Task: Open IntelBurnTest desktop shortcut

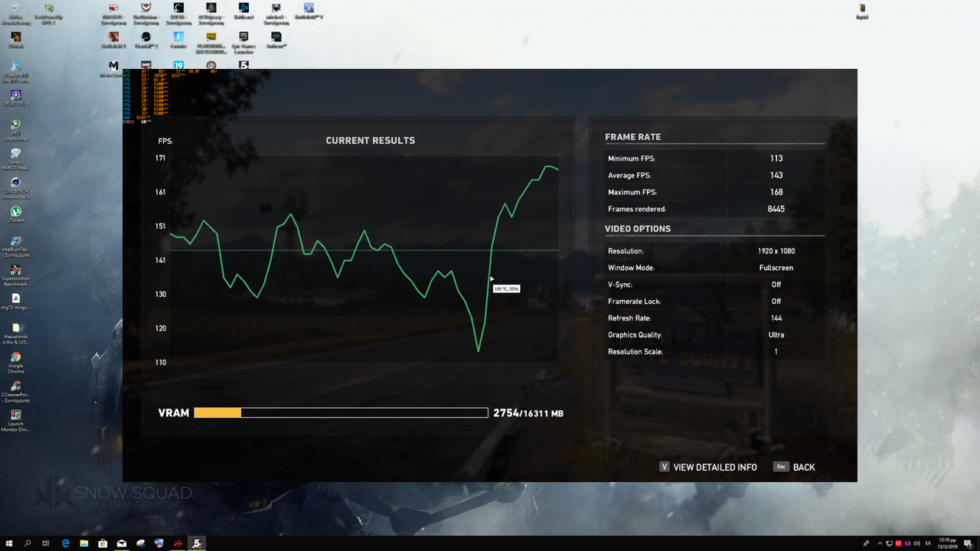Action: click(15, 245)
